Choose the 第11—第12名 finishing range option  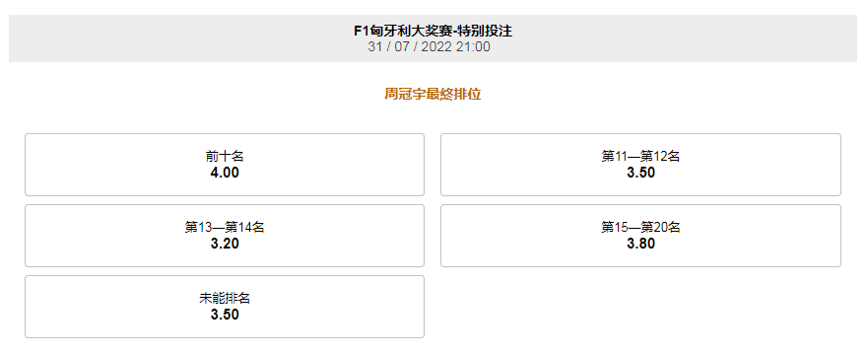pos(640,165)
